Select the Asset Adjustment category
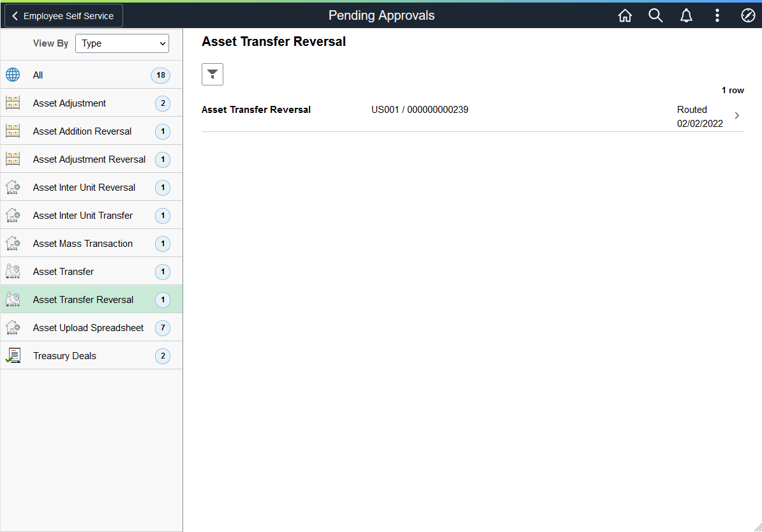The image size is (762, 532). 91,103
